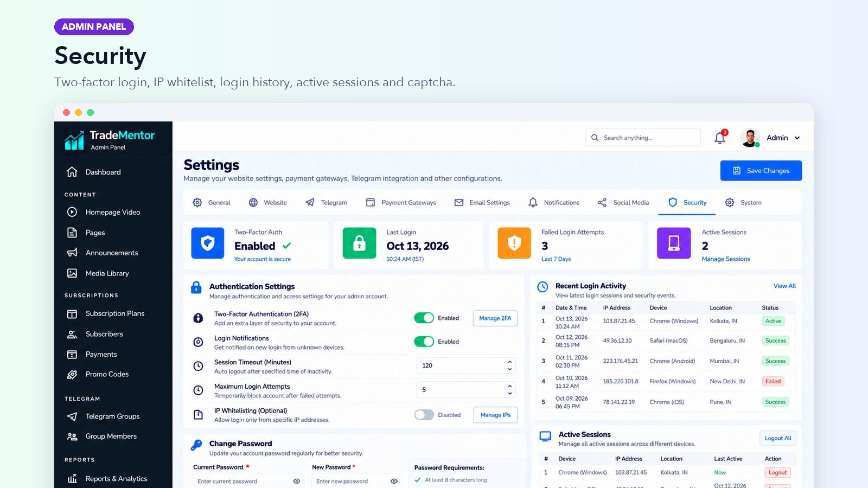The height and width of the screenshot is (488, 868).
Task: Enable the IP Whitelisting toggle
Action: coord(424,415)
